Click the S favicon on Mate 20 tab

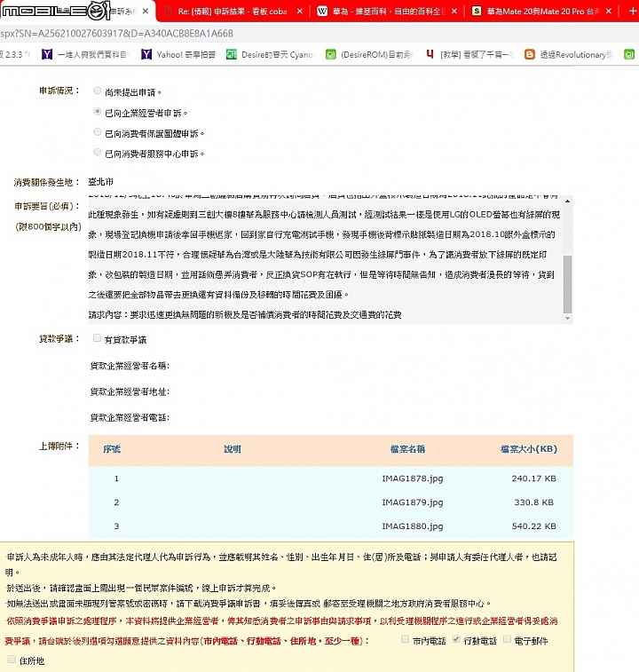[477, 12]
